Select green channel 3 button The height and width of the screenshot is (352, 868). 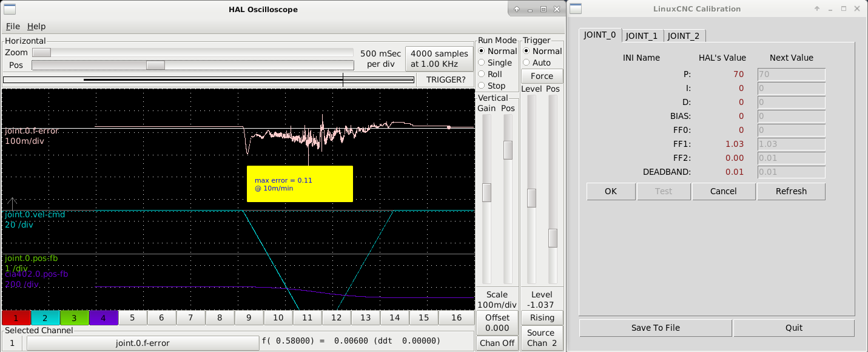pyautogui.click(x=74, y=318)
